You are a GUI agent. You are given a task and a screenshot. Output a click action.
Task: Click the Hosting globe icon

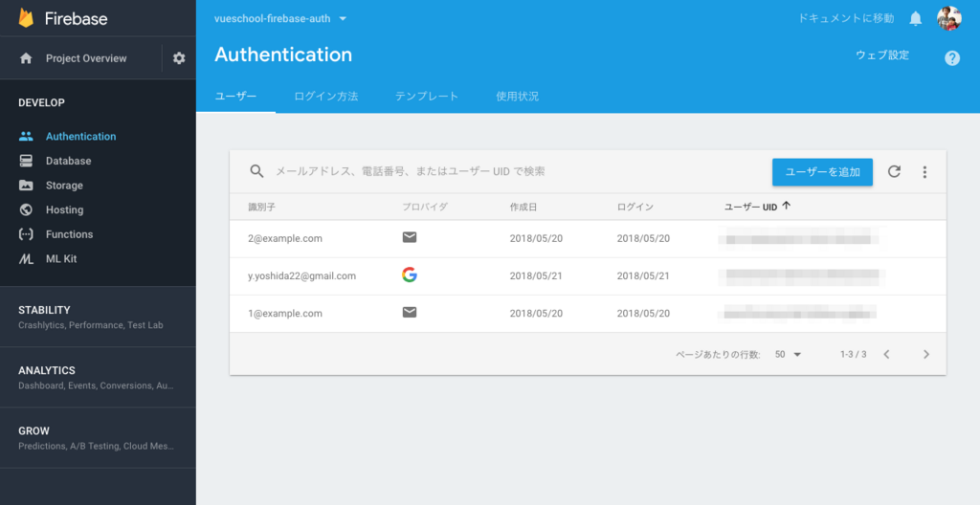(26, 209)
